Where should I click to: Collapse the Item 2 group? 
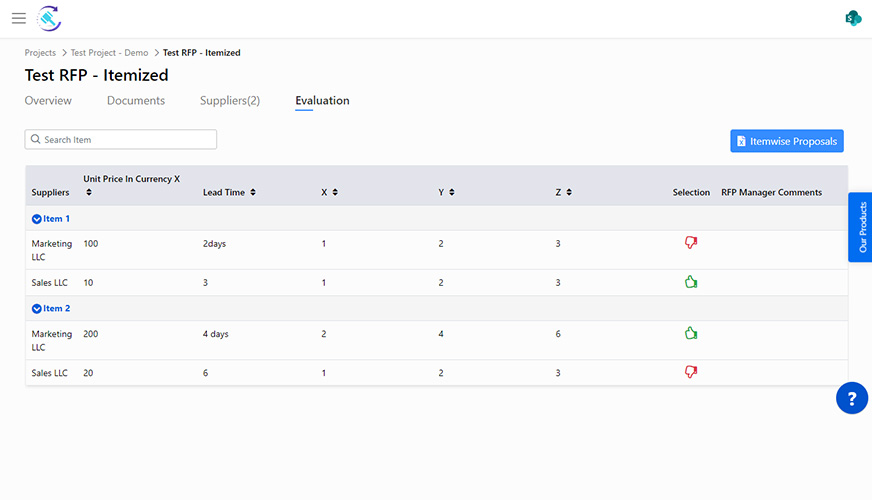click(x=37, y=309)
